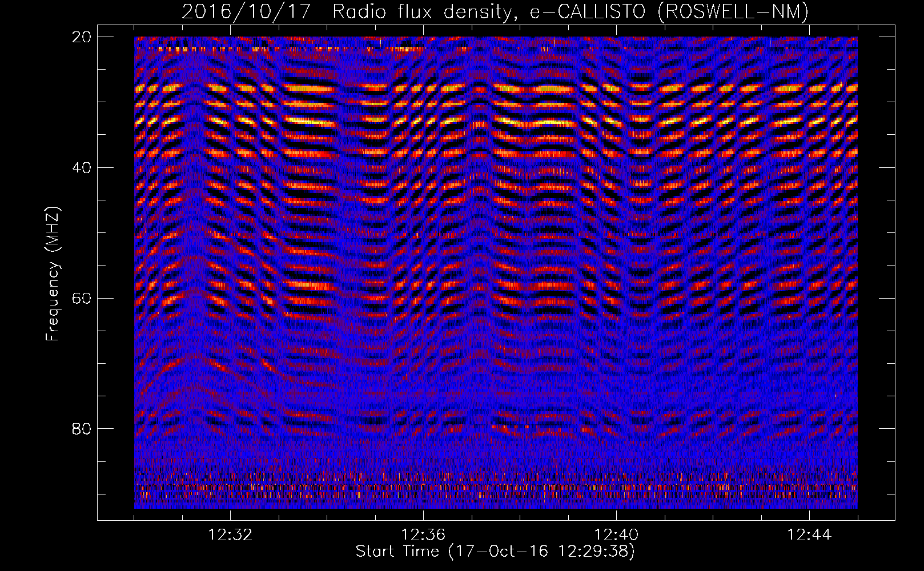Click the y-axis tick label '60'
Image resolution: width=924 pixels, height=571 pixels.
[x=82, y=298]
